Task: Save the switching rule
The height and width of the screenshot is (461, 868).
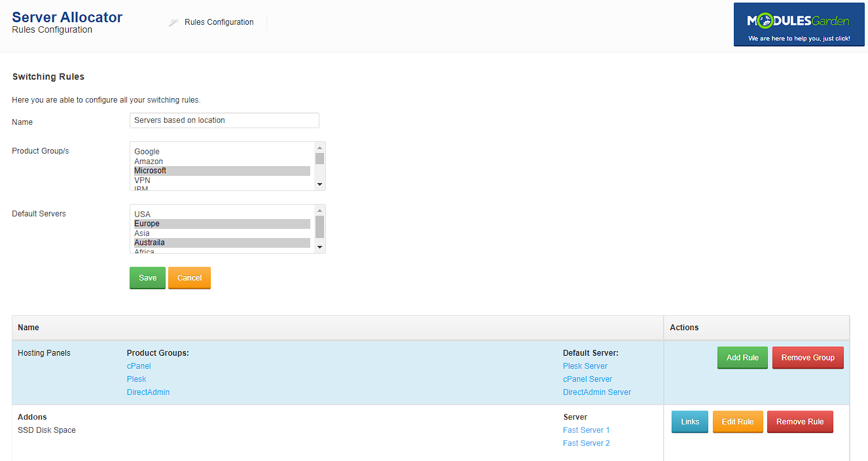Action: pos(147,278)
